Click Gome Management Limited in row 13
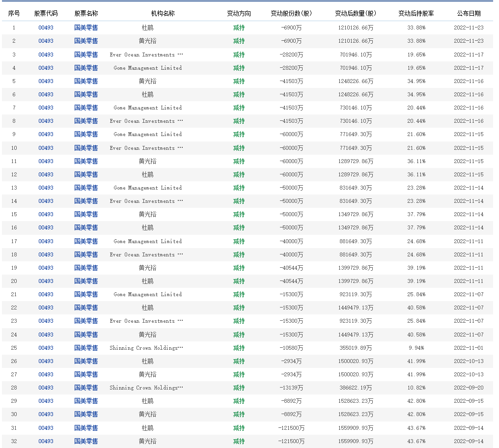 pos(148,188)
